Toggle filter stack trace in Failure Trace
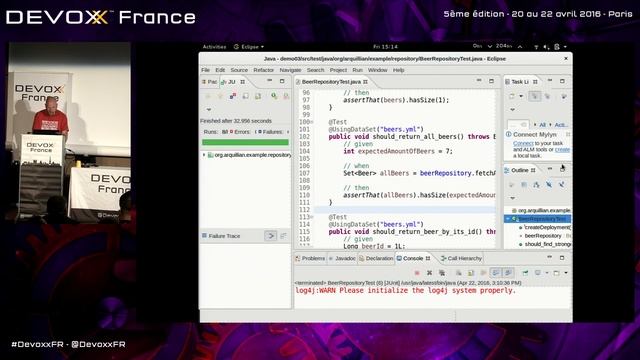This screenshot has height=360, width=640. 270,236
